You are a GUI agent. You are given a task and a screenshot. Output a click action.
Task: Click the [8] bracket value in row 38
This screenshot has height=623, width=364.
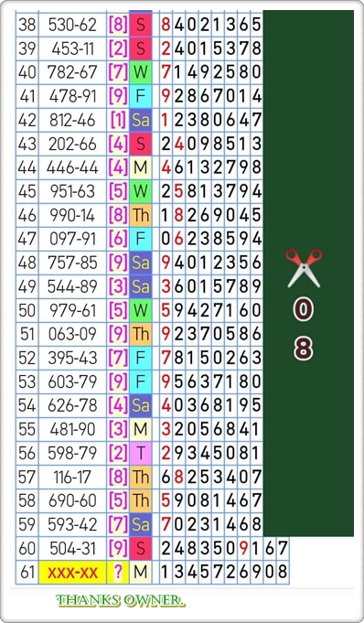click(118, 26)
